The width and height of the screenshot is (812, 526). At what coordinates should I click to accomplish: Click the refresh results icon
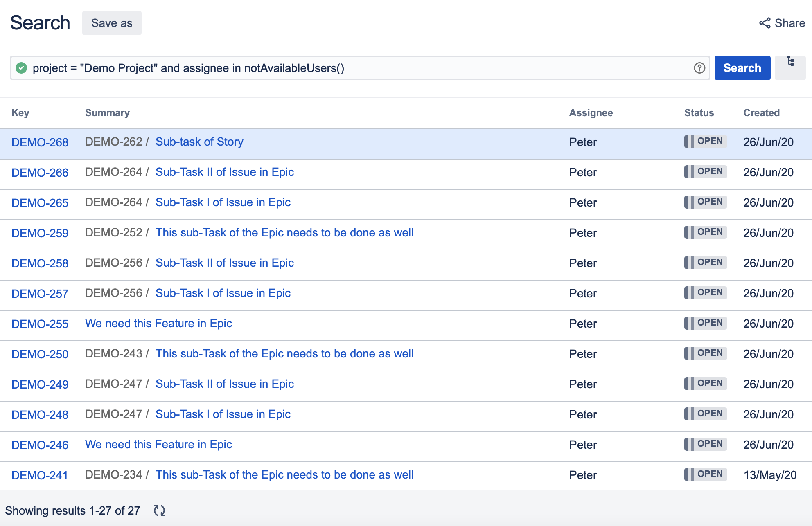click(159, 510)
